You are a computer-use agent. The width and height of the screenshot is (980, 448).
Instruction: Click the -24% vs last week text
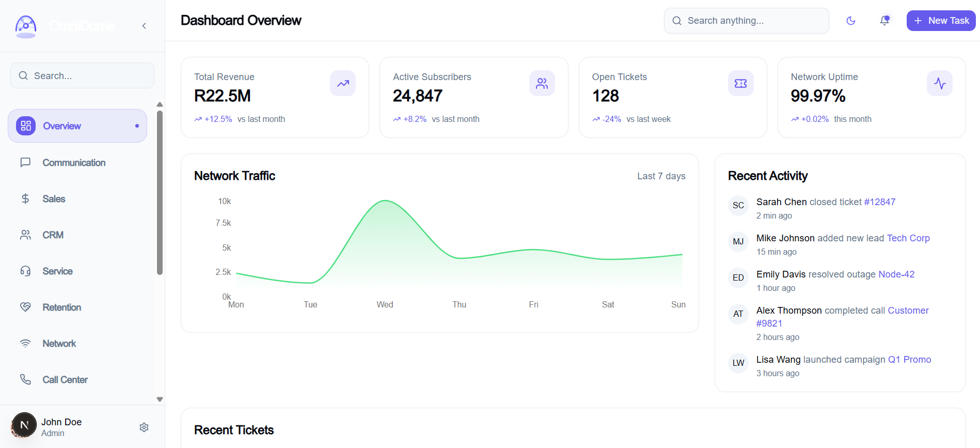pos(631,119)
